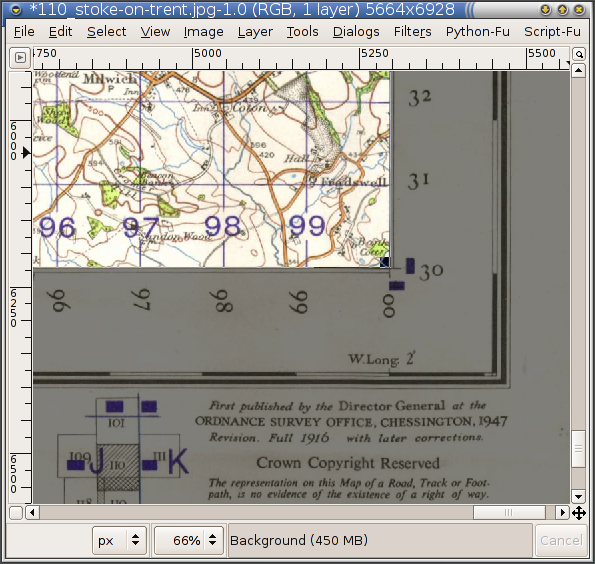Image resolution: width=595 pixels, height=564 pixels.
Task: Open the Python-Fu menu
Action: 478,32
